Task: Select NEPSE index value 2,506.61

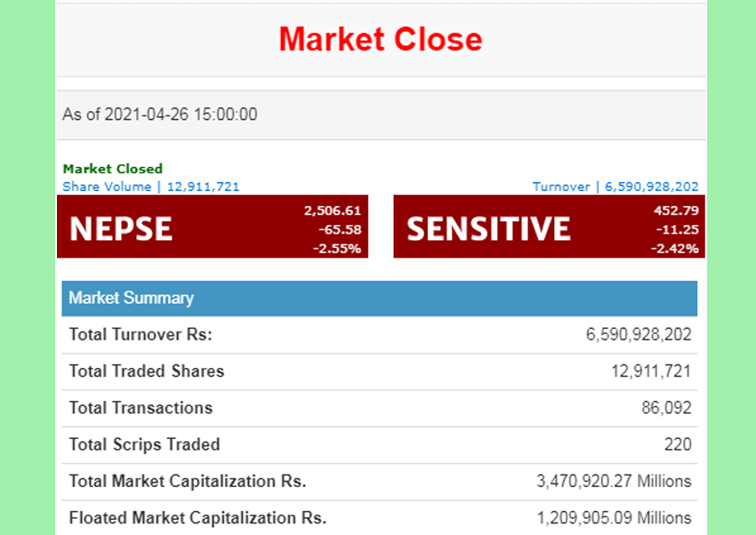Action: pyautogui.click(x=332, y=211)
